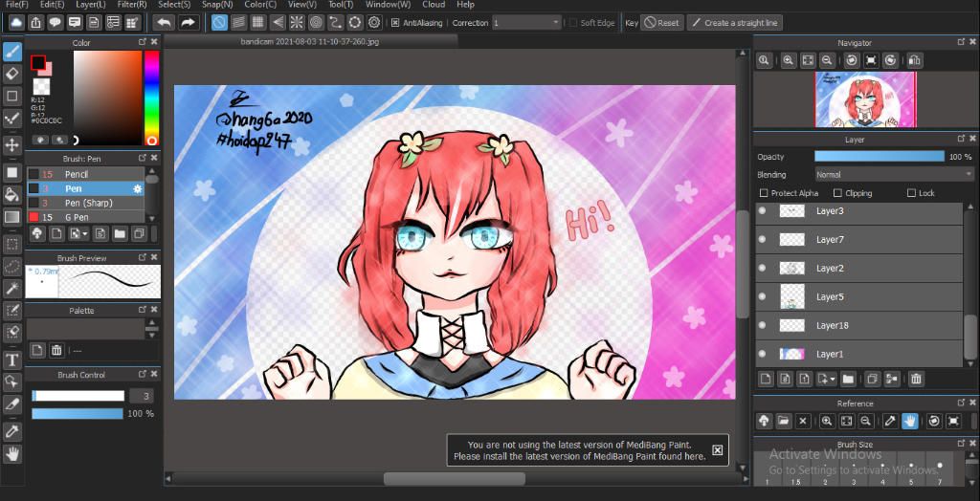Expand add-brush dropdown arrow in Brush panel
The image size is (980, 501).
pos(84,234)
